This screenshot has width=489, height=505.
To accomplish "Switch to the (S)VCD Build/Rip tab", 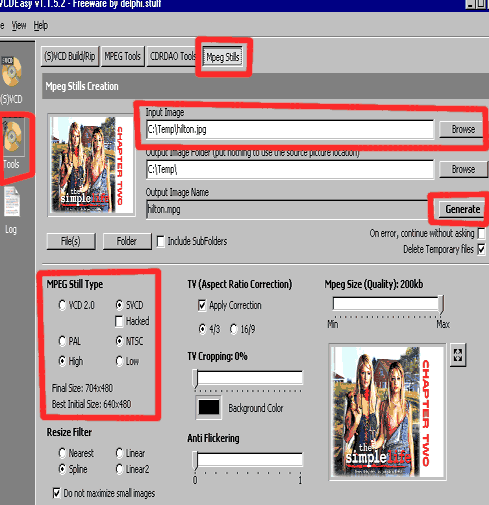I will [70, 56].
